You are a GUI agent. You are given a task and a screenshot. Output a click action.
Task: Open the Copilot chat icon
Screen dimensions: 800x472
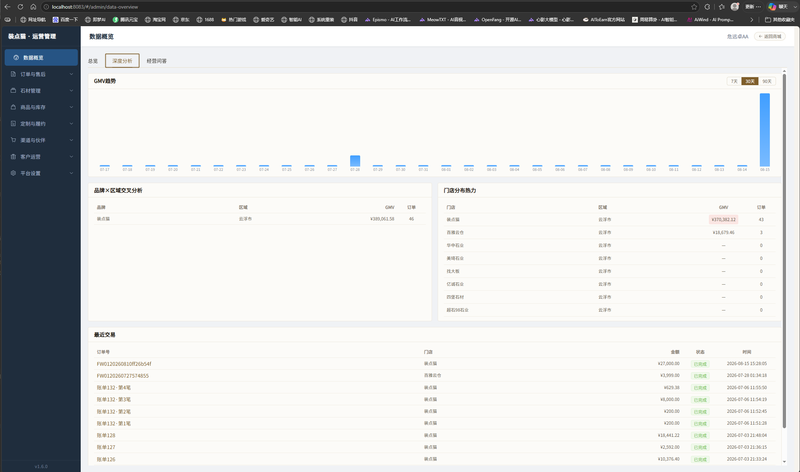pyautogui.click(x=772, y=7)
